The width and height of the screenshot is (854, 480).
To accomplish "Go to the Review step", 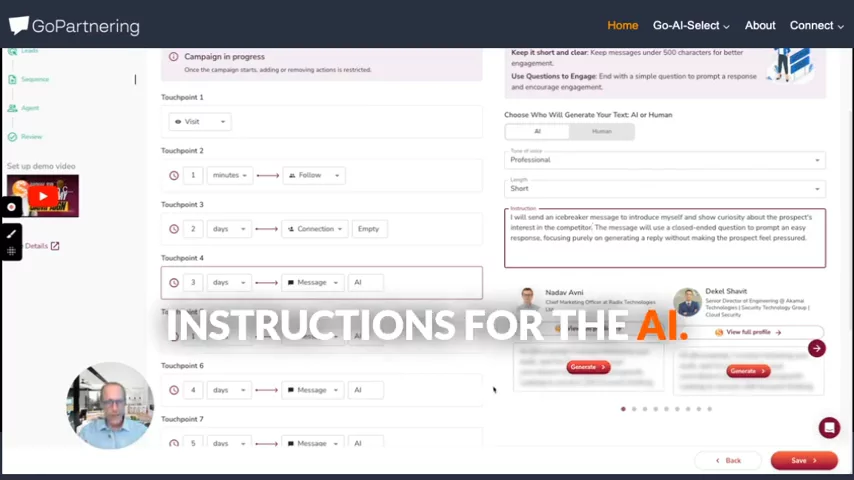I will [32, 136].
